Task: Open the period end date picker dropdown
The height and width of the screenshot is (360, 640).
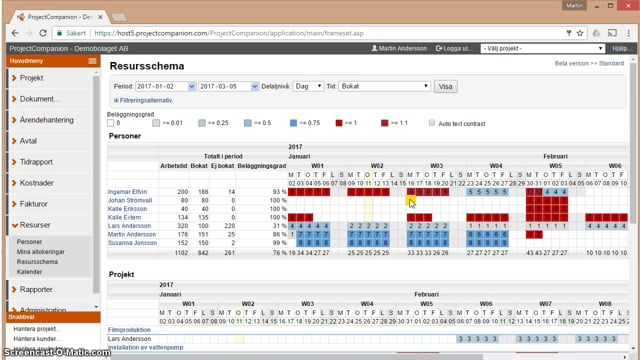Action: [255, 87]
